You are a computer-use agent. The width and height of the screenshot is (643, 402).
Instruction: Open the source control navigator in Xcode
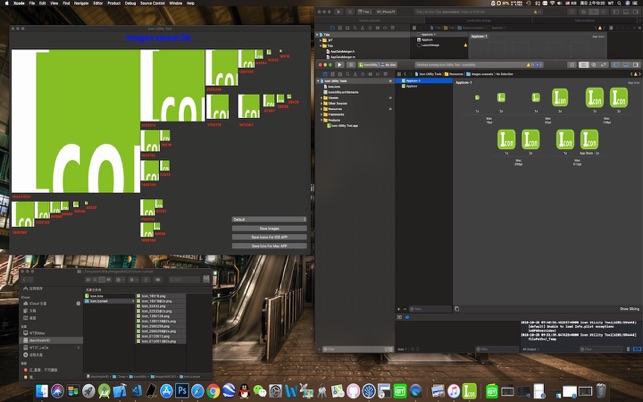(332, 74)
